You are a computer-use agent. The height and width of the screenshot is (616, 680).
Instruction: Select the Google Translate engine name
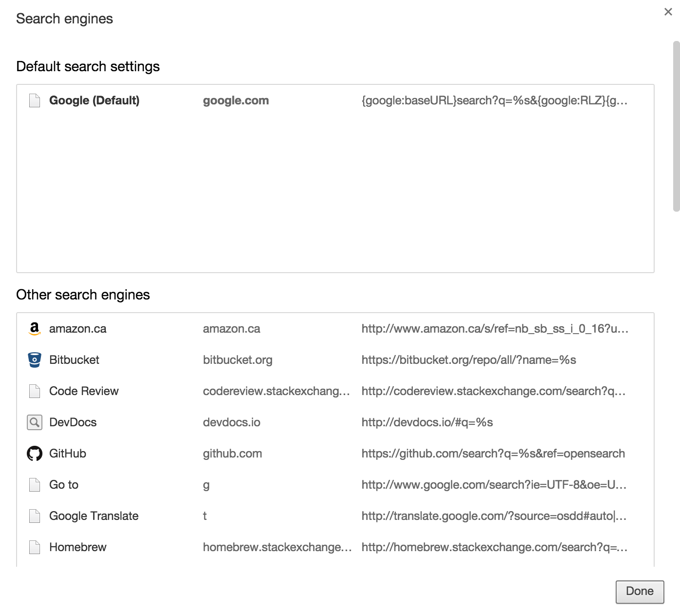(94, 516)
